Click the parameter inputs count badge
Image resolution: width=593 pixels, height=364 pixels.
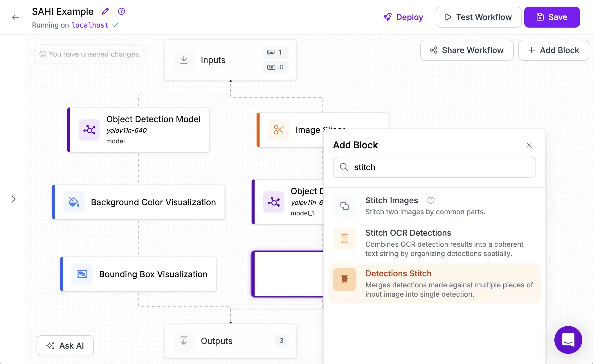tap(275, 67)
